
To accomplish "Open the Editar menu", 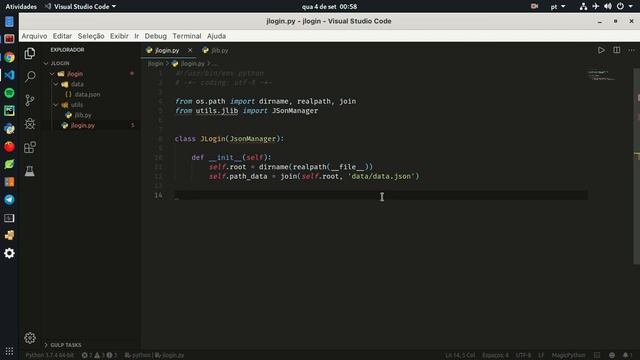I will pos(62,36).
